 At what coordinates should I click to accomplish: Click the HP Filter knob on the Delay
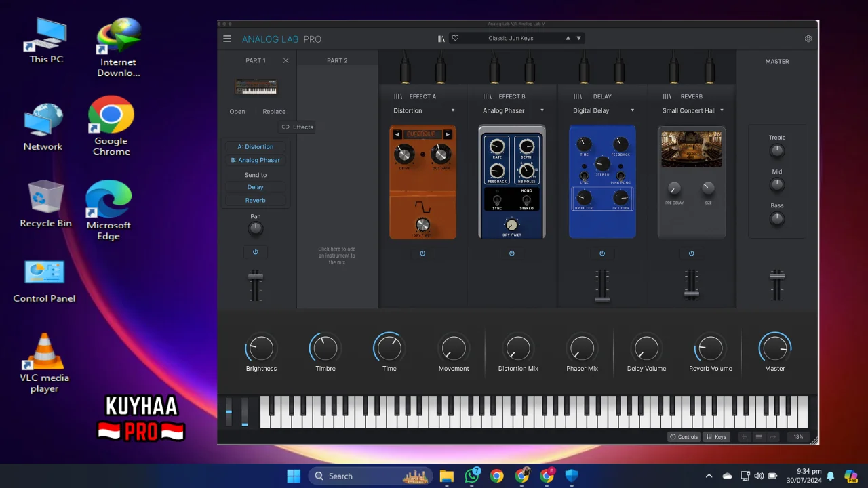(584, 197)
